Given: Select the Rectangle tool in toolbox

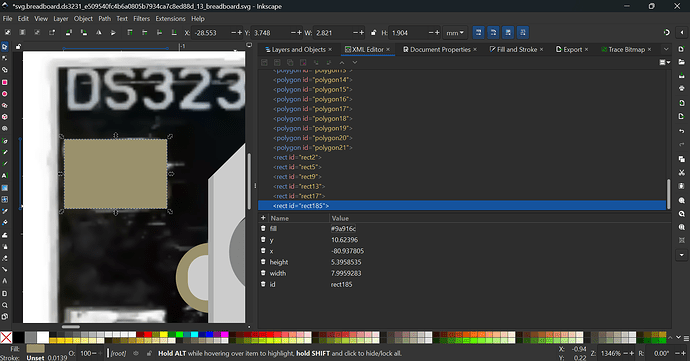Looking at the screenshot, I should [5, 82].
